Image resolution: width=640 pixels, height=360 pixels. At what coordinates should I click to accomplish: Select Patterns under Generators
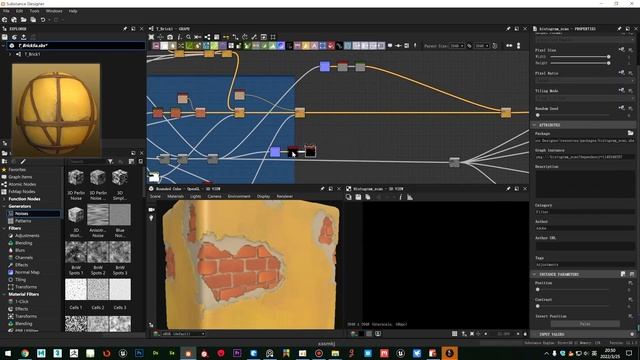pyautogui.click(x=23, y=221)
